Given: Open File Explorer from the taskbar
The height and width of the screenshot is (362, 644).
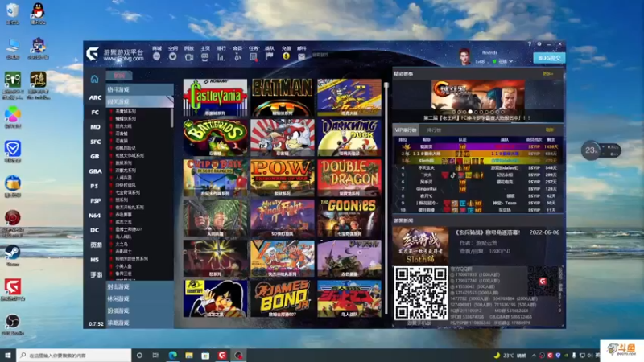Looking at the screenshot, I should coord(189,355).
